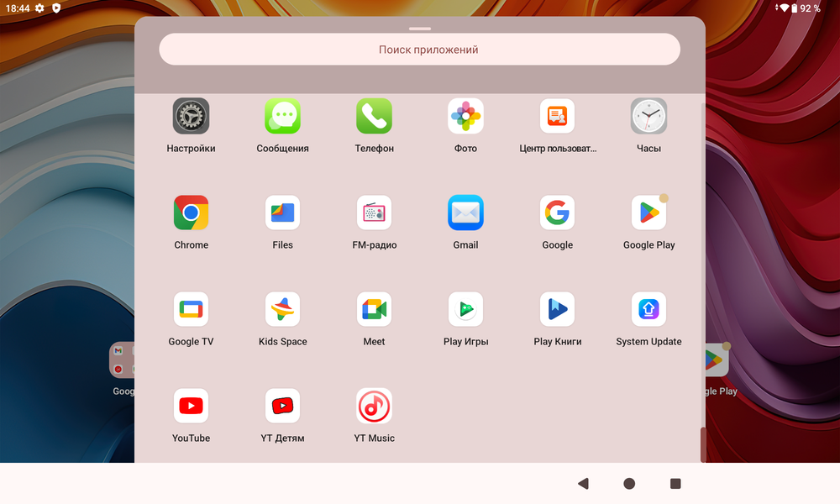Open Google Play in the app drawer
840x504 pixels.
point(648,213)
